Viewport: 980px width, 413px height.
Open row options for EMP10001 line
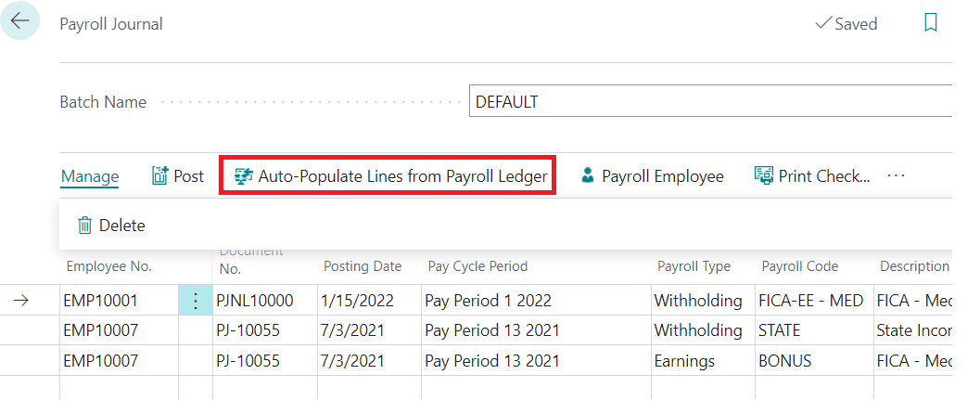(x=196, y=301)
